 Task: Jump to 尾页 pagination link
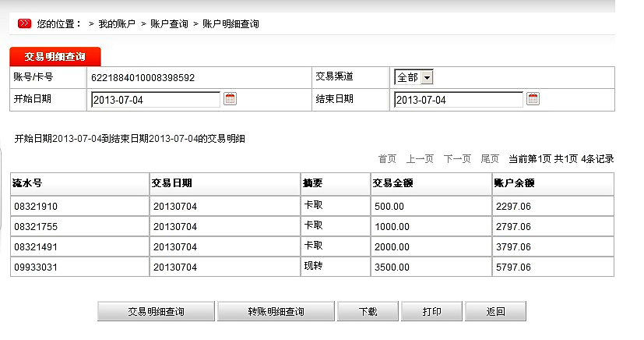point(490,159)
